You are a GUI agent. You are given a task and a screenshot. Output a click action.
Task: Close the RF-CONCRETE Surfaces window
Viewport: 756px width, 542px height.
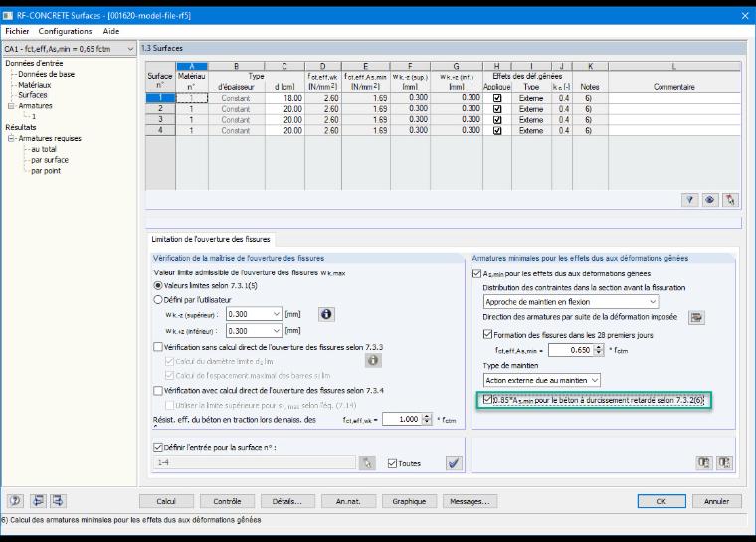(745, 16)
